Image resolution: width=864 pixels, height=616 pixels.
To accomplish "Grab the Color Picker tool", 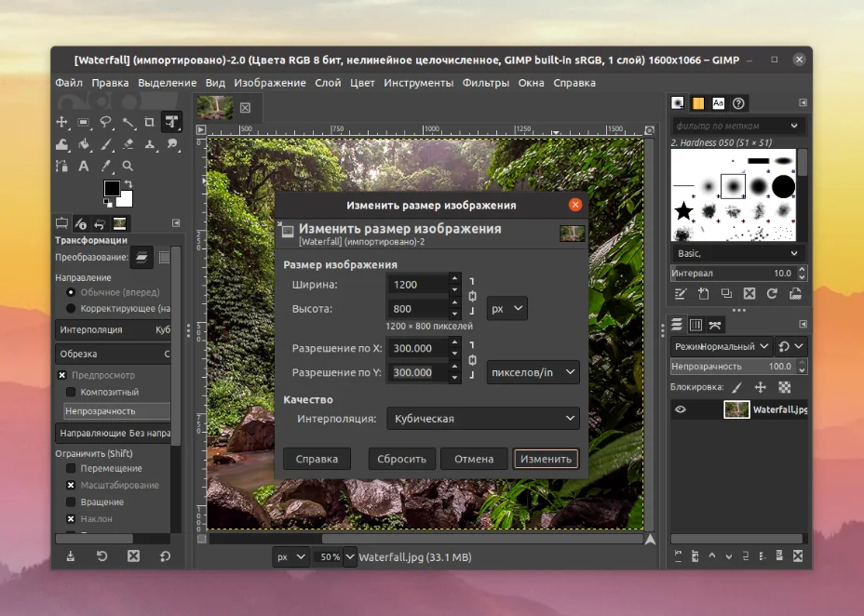I will pyautogui.click(x=107, y=166).
